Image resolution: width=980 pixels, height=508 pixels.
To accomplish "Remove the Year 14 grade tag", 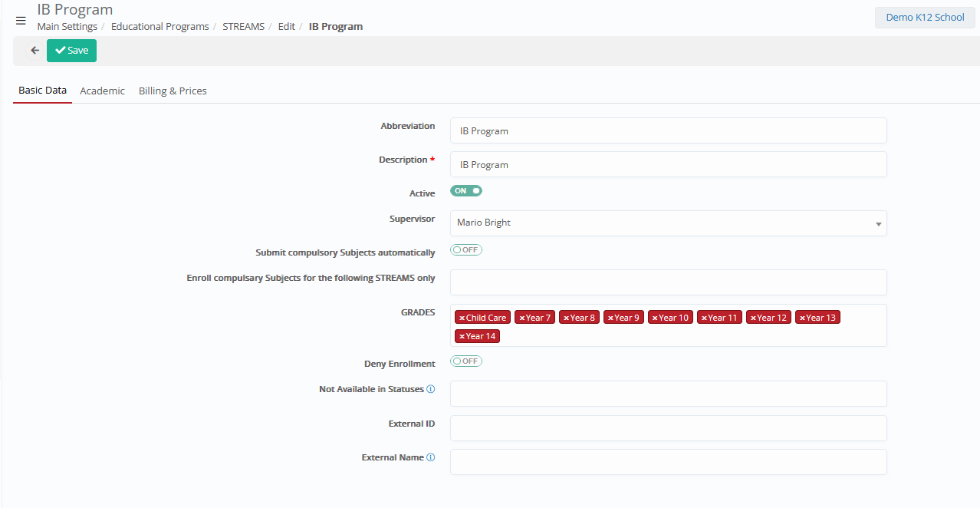I will (x=462, y=336).
